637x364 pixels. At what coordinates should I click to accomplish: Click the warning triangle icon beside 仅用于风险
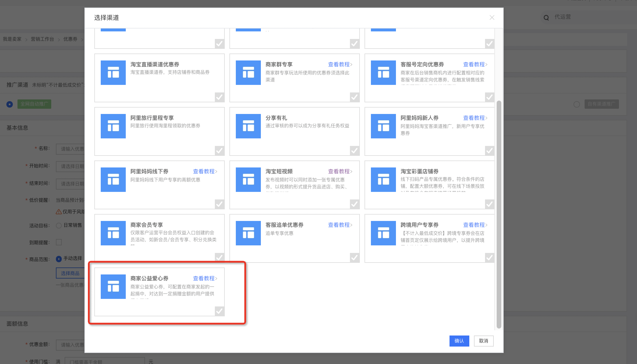coord(59,212)
